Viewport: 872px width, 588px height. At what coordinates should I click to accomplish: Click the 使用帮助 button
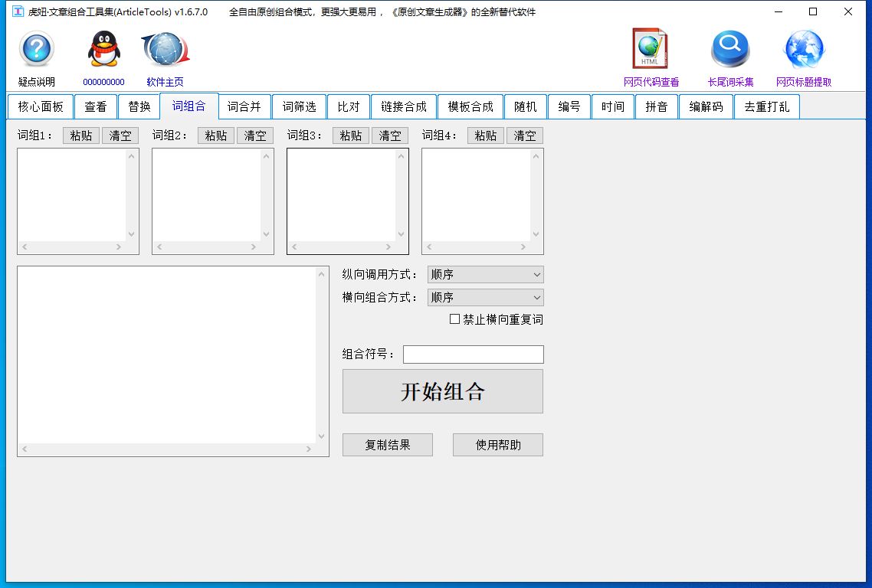(x=498, y=445)
